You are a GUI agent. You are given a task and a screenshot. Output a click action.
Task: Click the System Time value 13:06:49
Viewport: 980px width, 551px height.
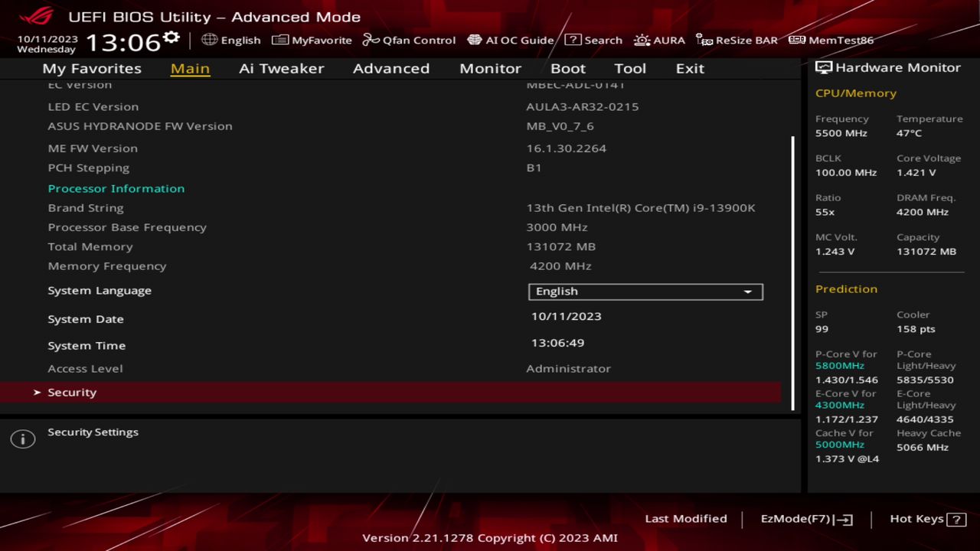coord(558,343)
